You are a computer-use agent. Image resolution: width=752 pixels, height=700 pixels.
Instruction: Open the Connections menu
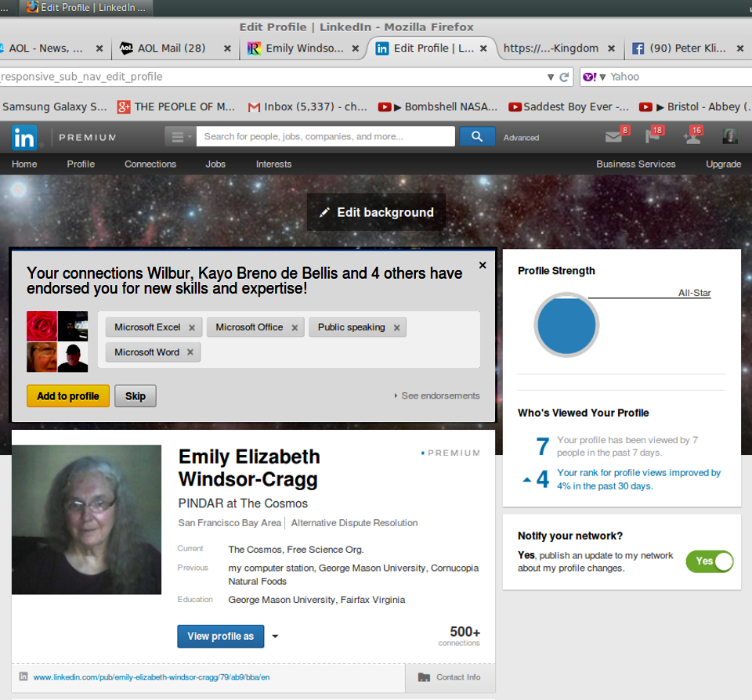(x=150, y=164)
